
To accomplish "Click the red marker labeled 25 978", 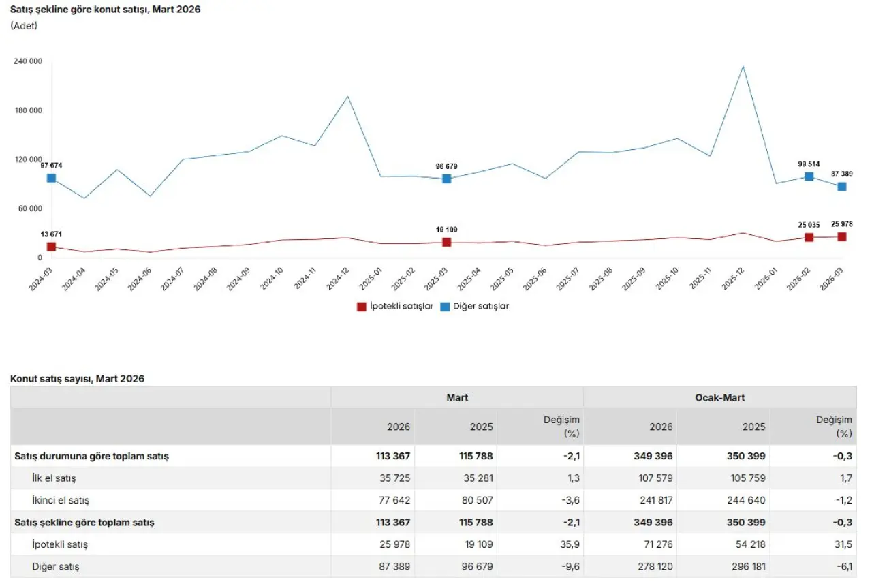I will (842, 236).
